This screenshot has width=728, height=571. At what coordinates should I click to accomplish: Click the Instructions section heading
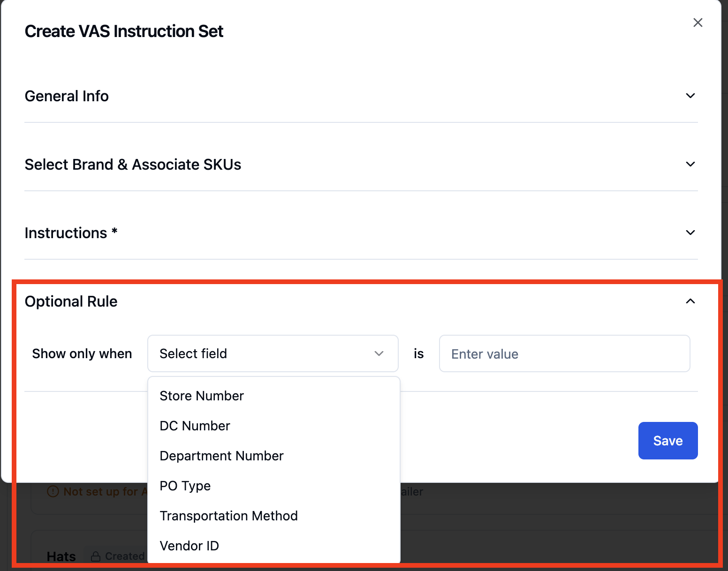pyautogui.click(x=71, y=233)
